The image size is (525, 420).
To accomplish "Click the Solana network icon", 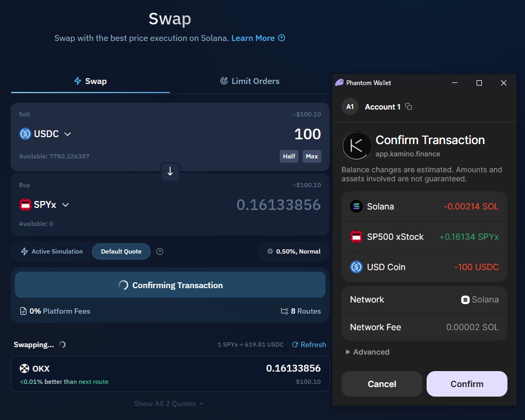I will click(x=465, y=300).
